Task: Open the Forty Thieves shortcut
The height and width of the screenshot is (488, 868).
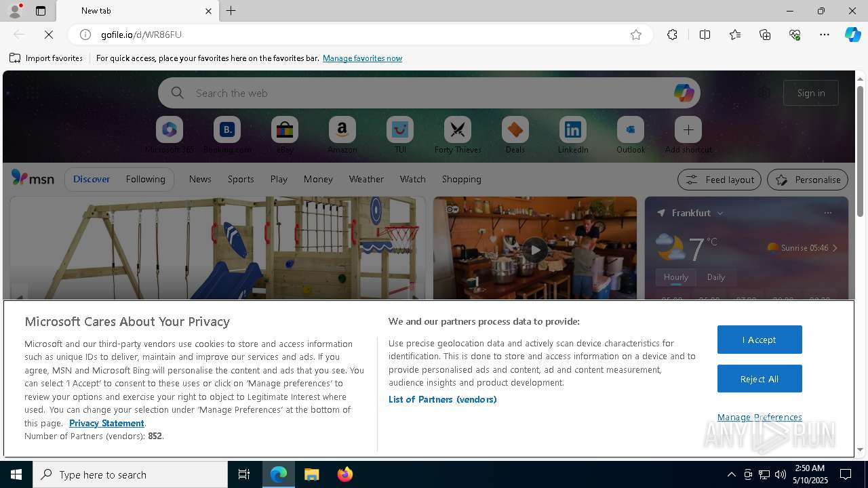Action: click(x=458, y=135)
